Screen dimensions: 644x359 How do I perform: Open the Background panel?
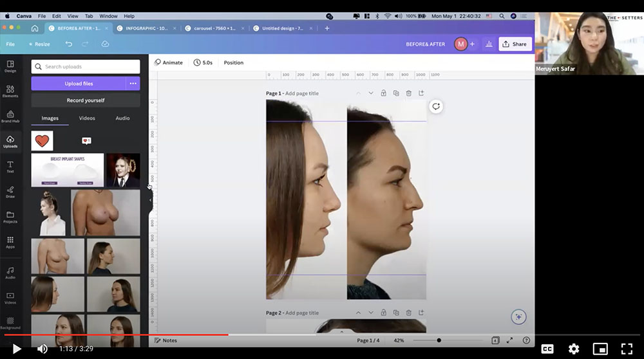tap(10, 323)
